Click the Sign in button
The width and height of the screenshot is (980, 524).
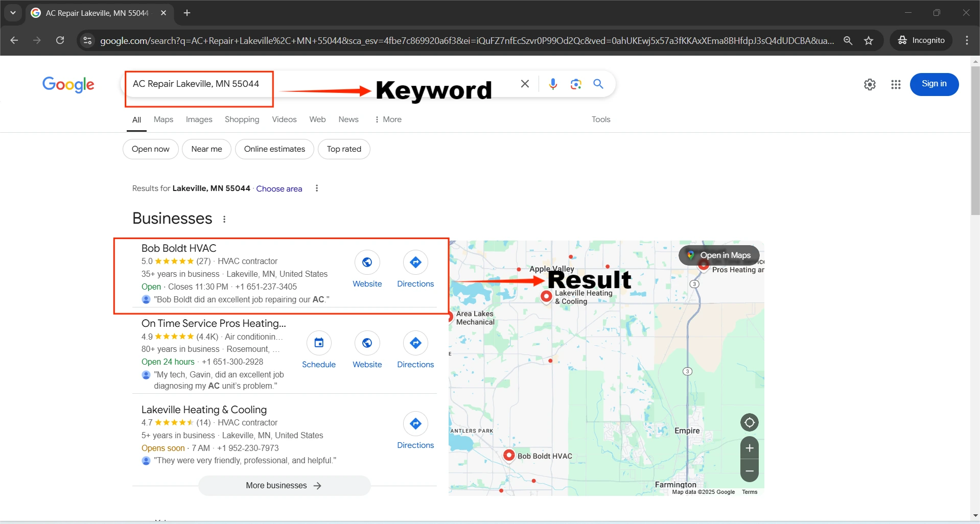tap(934, 84)
